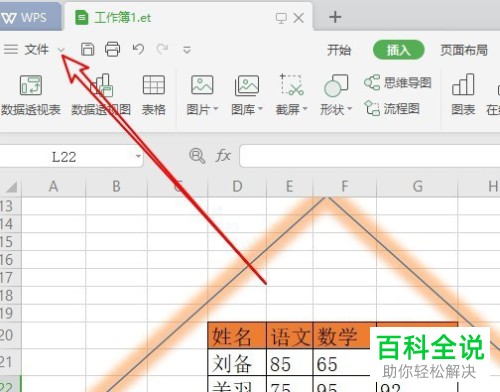Switch to the WPS home tab
This screenshot has height=392, width=500.
pyautogui.click(x=31, y=17)
